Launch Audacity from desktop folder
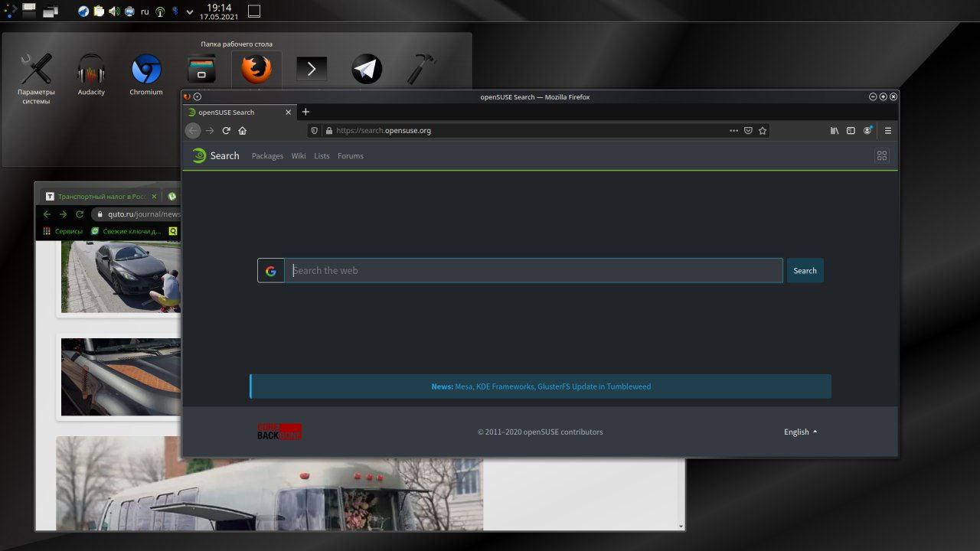Viewport: 980px width, 551px height. tap(91, 75)
